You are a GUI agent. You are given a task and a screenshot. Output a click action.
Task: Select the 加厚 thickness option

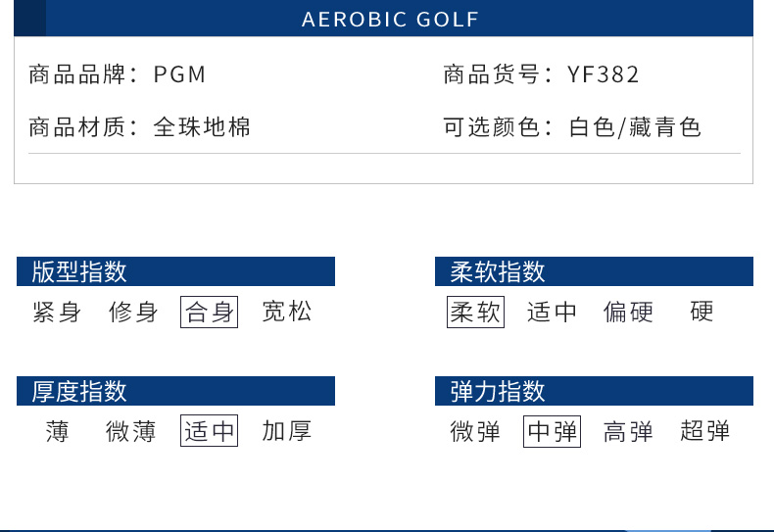pos(287,431)
